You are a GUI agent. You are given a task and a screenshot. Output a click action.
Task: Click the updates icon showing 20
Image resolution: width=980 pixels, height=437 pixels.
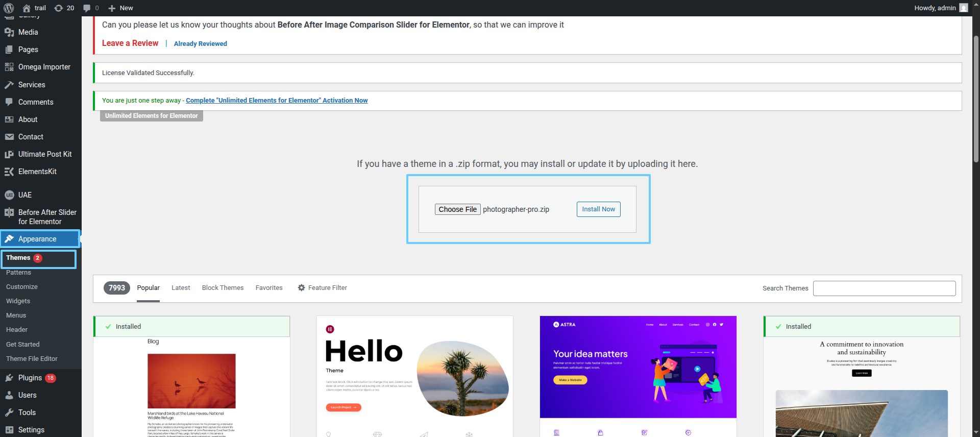pos(59,8)
